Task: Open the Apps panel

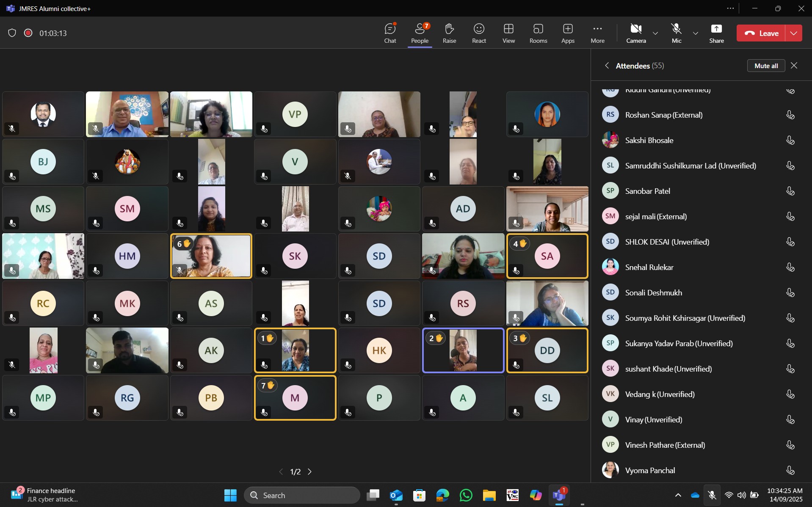Action: point(568,33)
